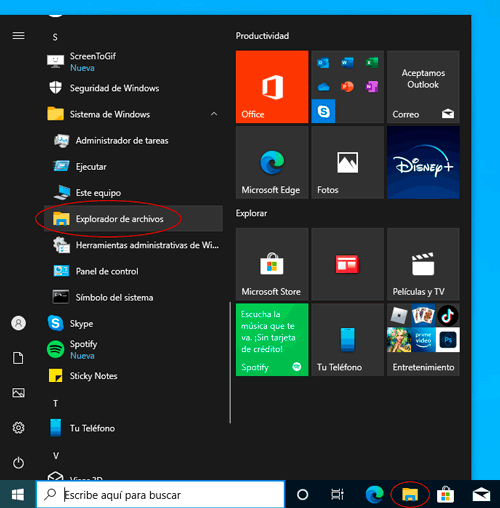Open Roblox in Entretenimiento folder tile
500x508 pixels.
pos(399,315)
